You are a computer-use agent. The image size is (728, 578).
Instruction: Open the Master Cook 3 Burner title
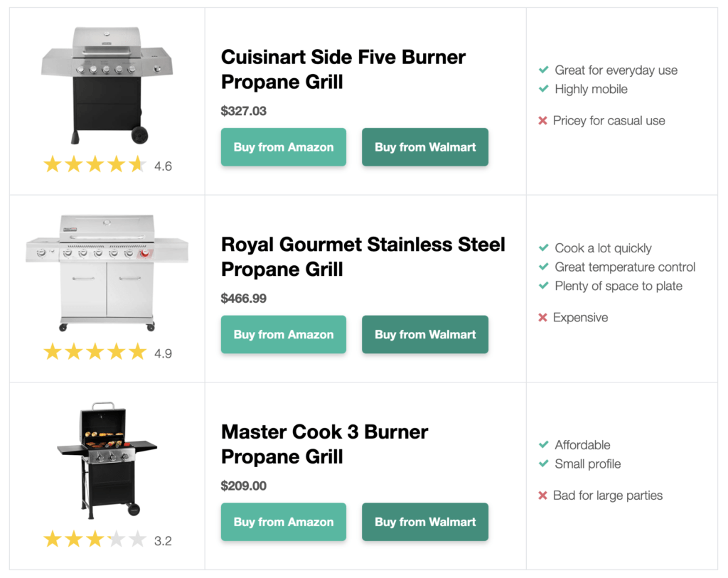point(324,444)
